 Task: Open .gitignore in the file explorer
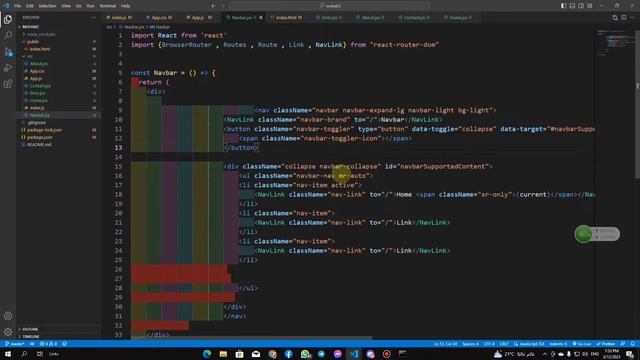pos(58,122)
